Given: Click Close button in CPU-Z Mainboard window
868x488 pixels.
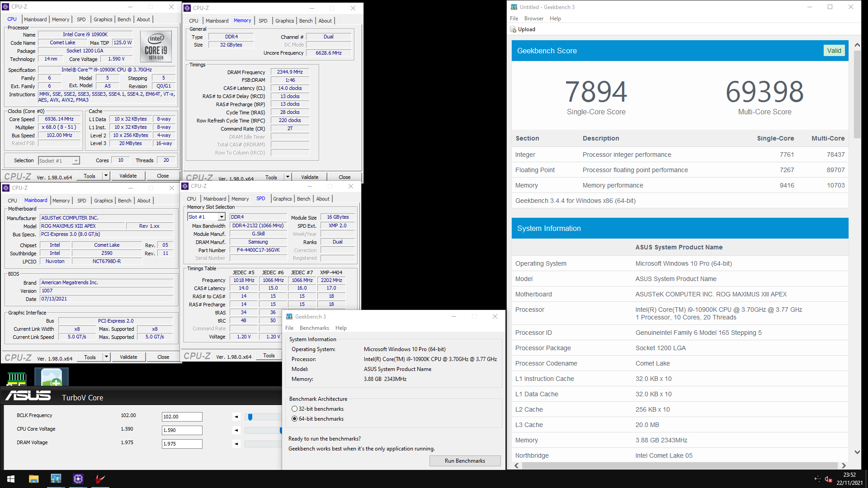Looking at the screenshot, I should [x=163, y=357].
